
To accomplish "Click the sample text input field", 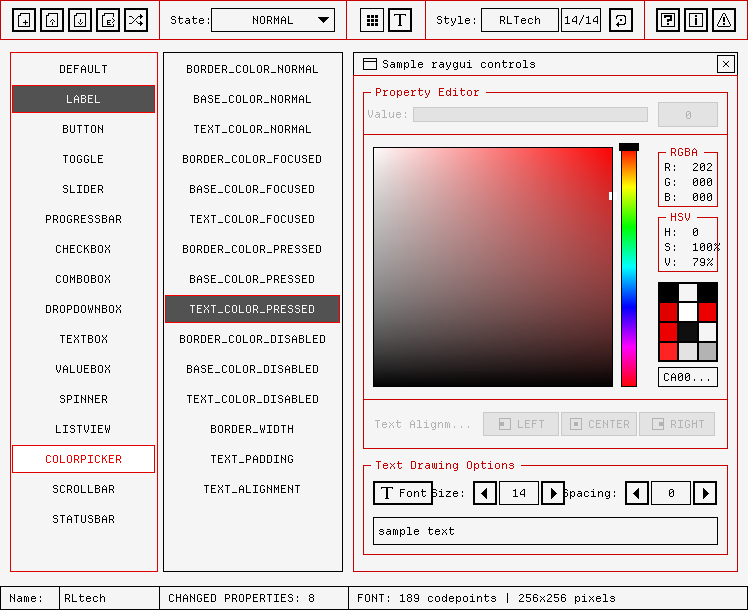I will 545,531.
